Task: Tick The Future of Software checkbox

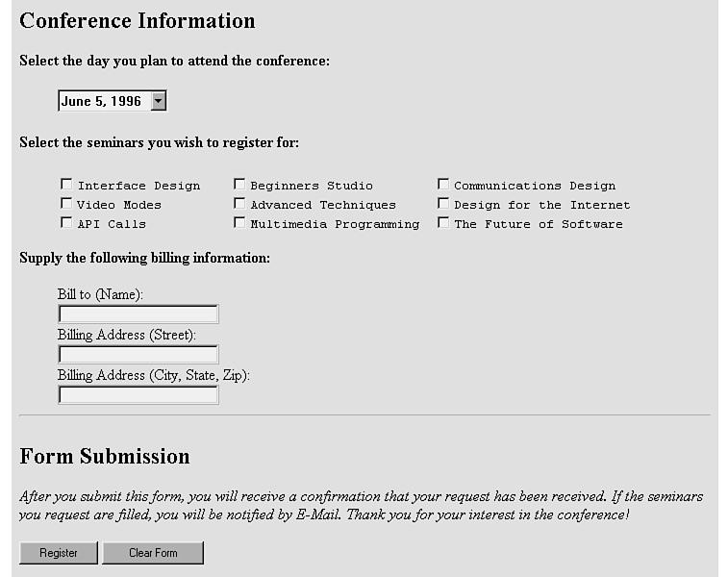Action: (x=443, y=223)
